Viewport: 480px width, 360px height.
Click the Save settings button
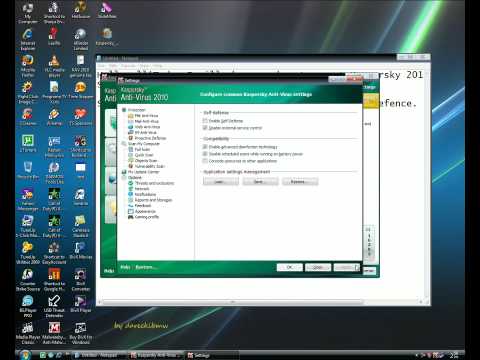click(x=260, y=181)
